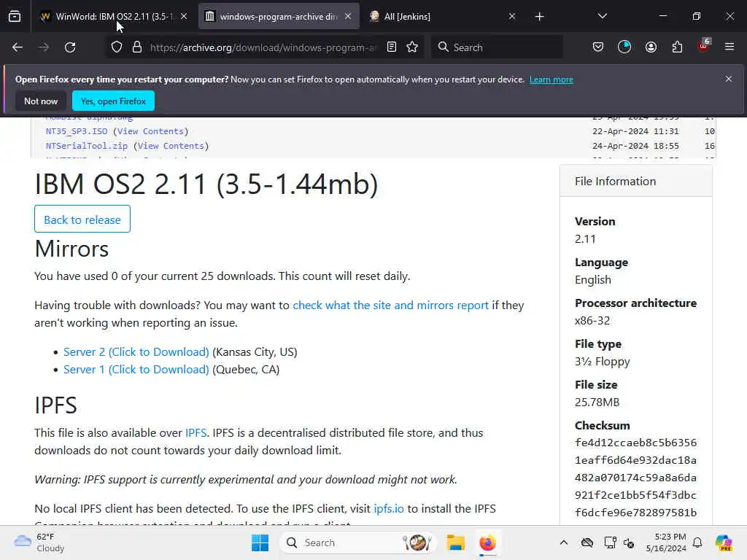This screenshot has height=560, width=747.
Task: Select the 25.78MB file size text
Action: pyautogui.click(x=597, y=402)
